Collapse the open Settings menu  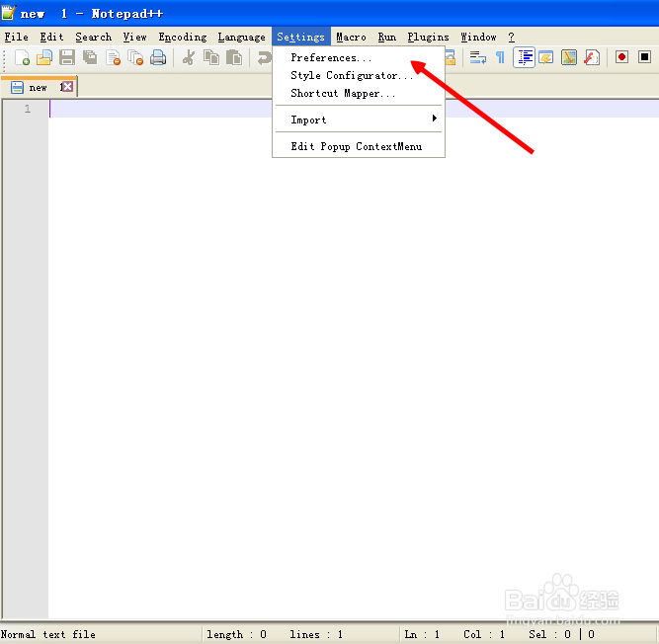click(x=301, y=37)
